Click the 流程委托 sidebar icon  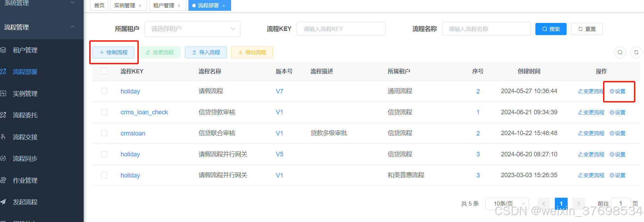(3, 115)
